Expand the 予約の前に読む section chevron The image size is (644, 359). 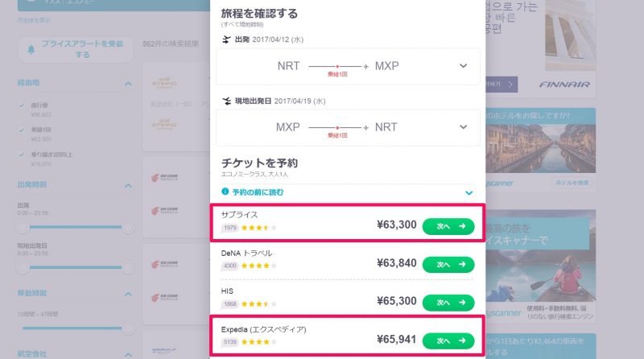(x=469, y=192)
